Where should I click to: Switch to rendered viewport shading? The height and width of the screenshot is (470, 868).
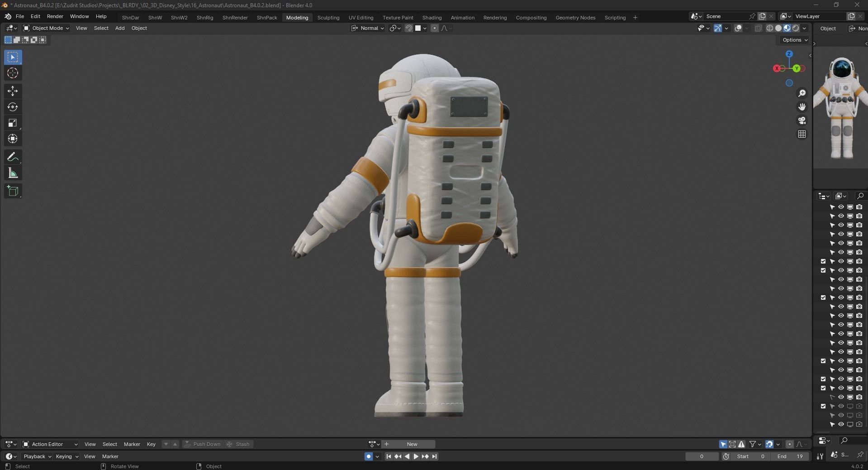click(x=796, y=28)
